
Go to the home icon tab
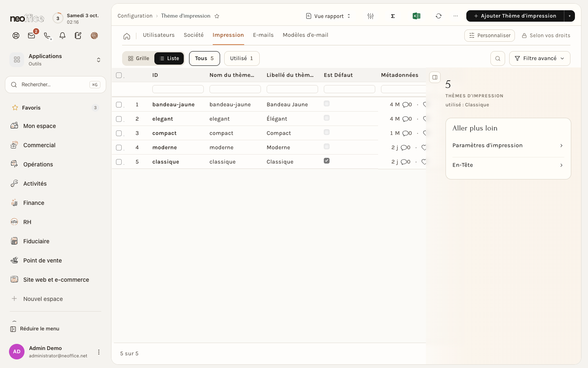127,36
